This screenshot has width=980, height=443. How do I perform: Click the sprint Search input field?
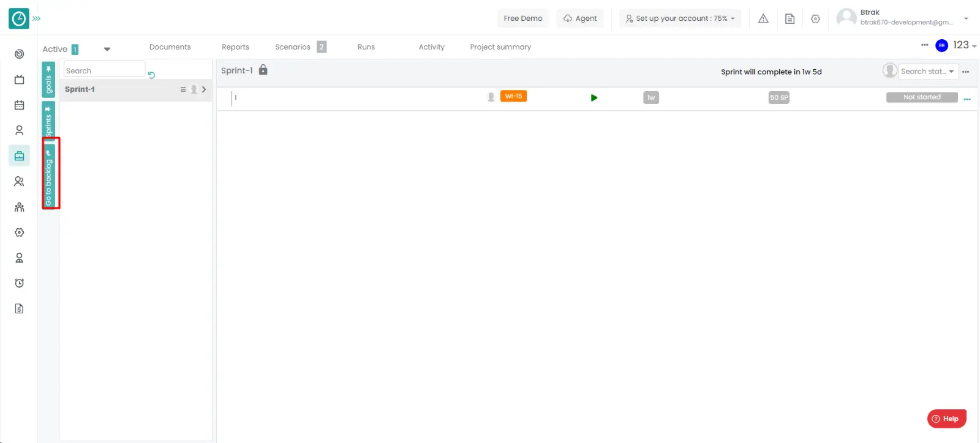[104, 70]
